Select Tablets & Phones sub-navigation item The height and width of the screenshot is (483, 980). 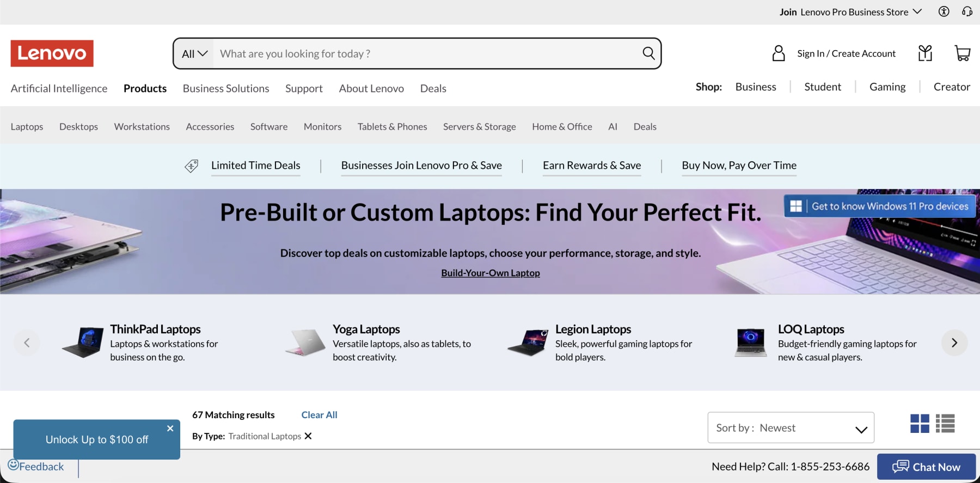(392, 126)
